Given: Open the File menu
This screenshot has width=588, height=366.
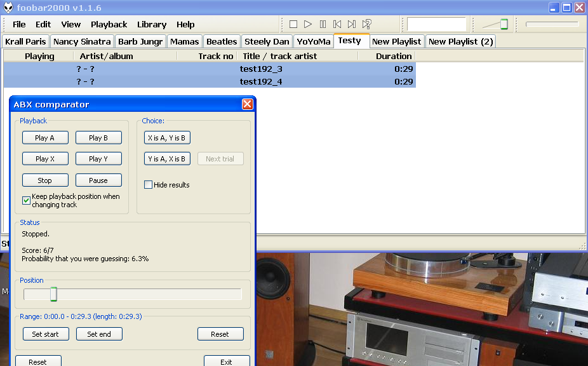Looking at the screenshot, I should pyautogui.click(x=19, y=24).
